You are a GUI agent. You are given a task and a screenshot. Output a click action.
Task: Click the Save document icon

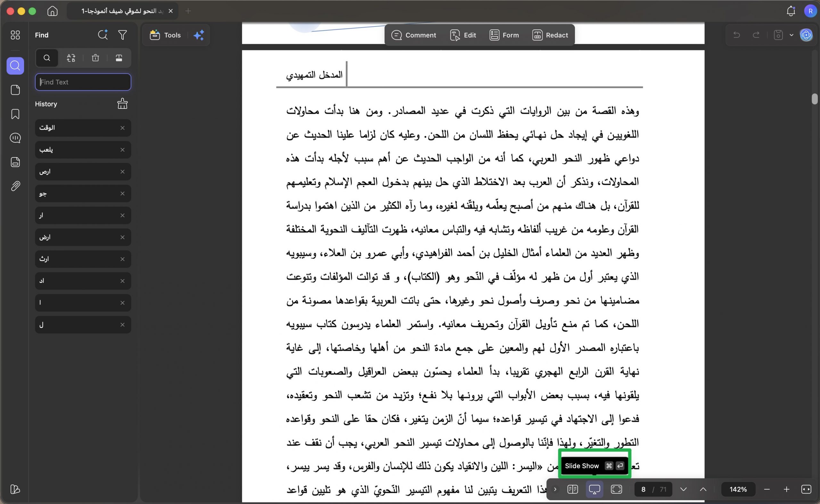coord(778,35)
